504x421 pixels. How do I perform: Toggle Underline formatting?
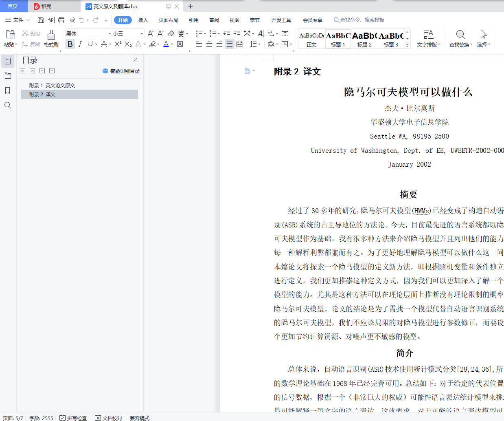pos(90,44)
